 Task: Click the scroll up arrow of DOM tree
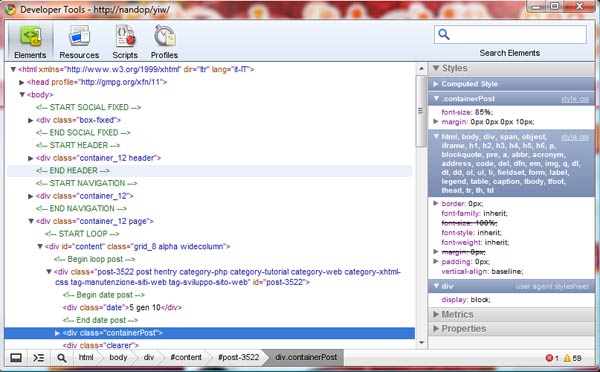coord(421,69)
